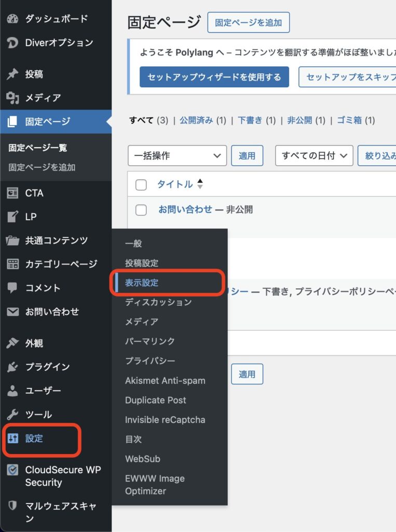The width and height of the screenshot is (396, 532).
Task: Click the pushpin icon for Posts
Action: (12, 74)
